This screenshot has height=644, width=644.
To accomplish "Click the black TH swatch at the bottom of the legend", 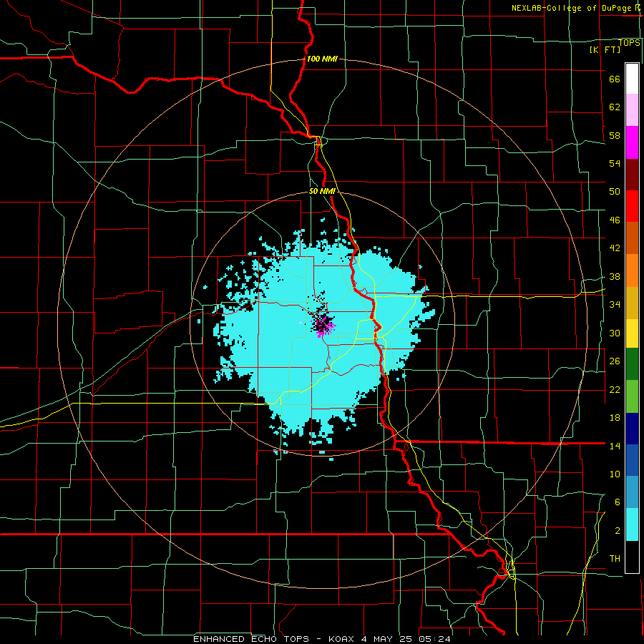I will click(632, 557).
